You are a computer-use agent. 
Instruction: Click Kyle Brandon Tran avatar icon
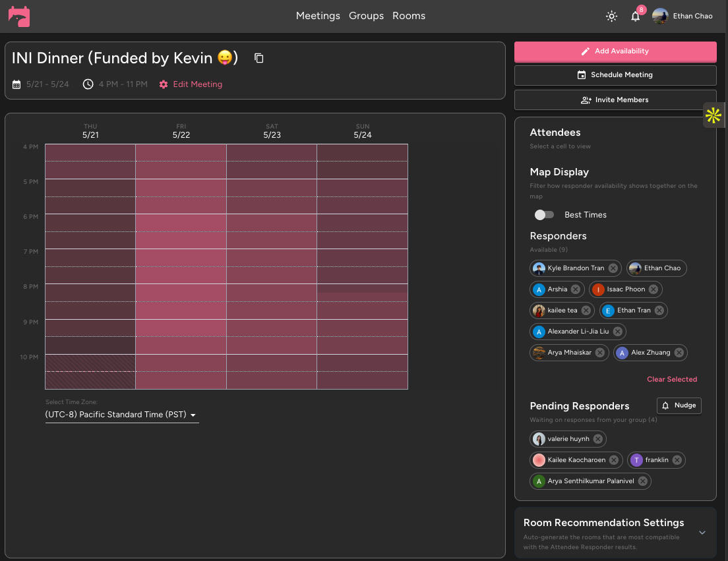[x=539, y=268]
